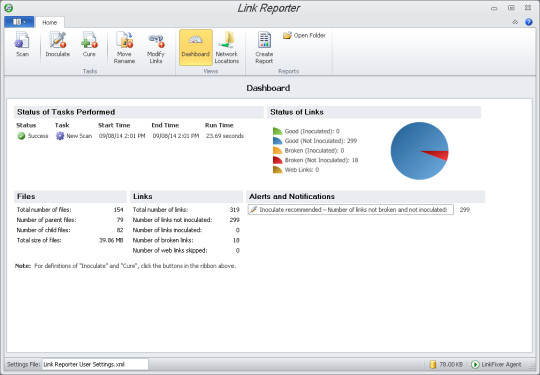This screenshot has height=375, width=540.
Task: Click the green Success status icon
Action: [x=21, y=136]
